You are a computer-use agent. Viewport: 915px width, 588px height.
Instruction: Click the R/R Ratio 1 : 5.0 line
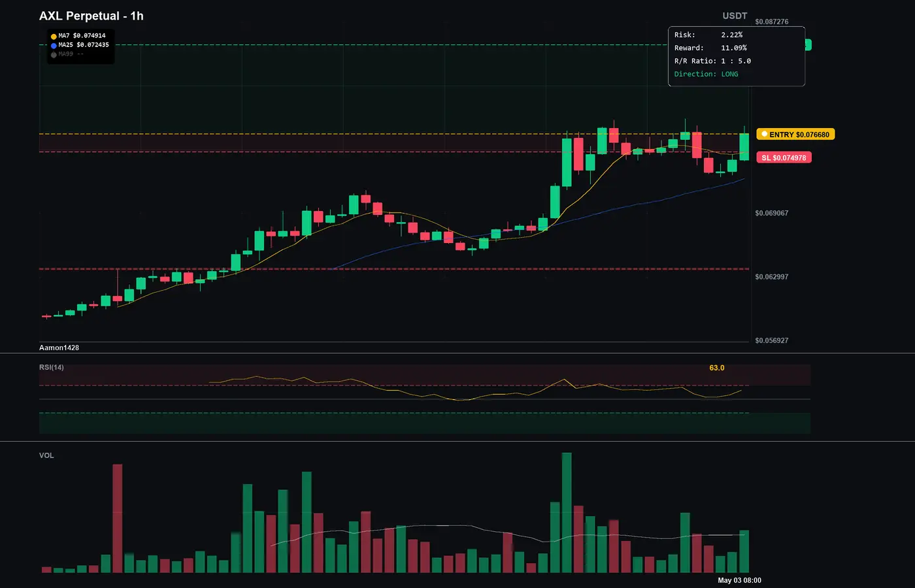(712, 61)
